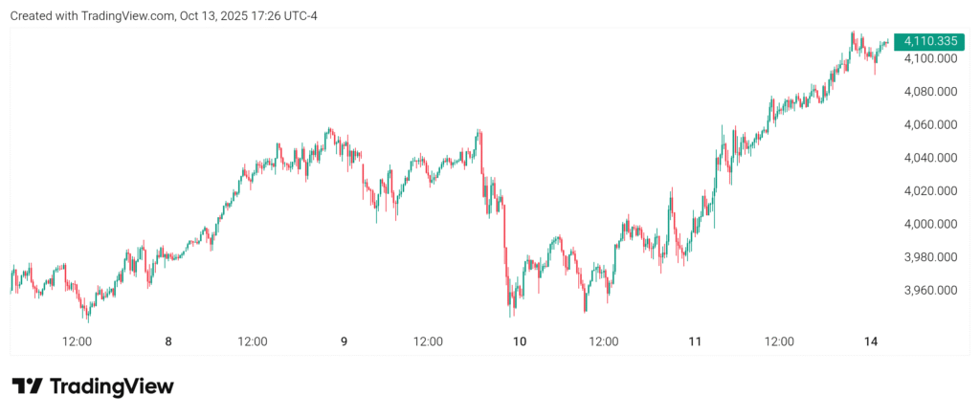Image resolution: width=980 pixels, height=417 pixels.
Task: Click the 4,080.000 price axis label
Action: 928,92
